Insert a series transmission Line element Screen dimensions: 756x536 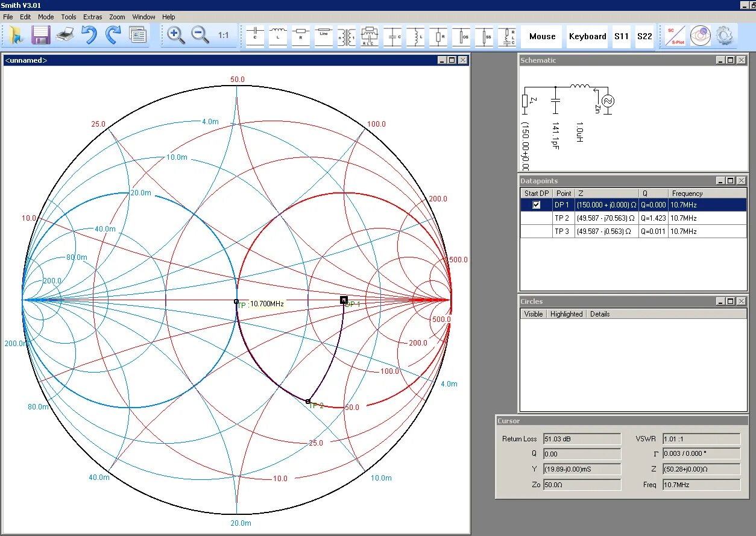coord(324,37)
